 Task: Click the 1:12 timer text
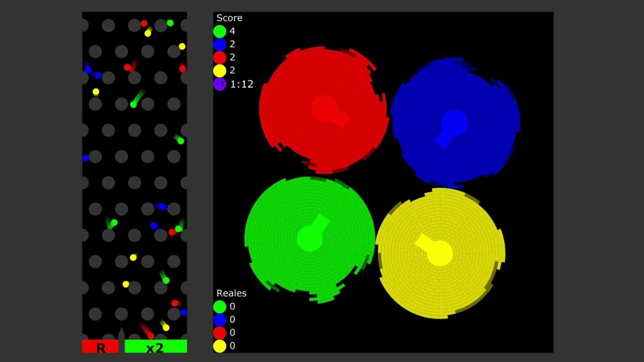(242, 84)
